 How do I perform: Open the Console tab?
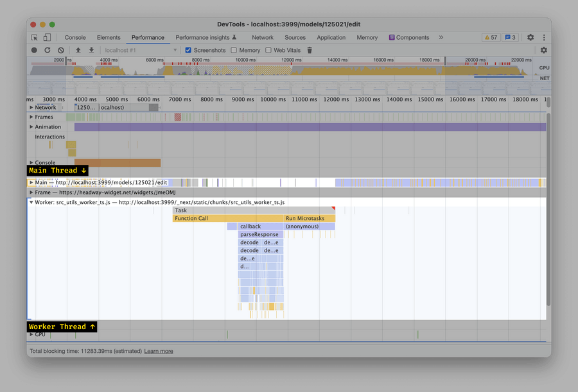pyautogui.click(x=75, y=38)
